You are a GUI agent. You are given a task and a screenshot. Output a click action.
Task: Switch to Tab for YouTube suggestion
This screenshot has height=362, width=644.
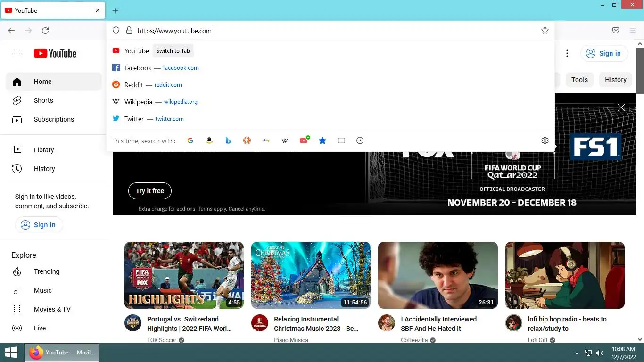point(173,51)
